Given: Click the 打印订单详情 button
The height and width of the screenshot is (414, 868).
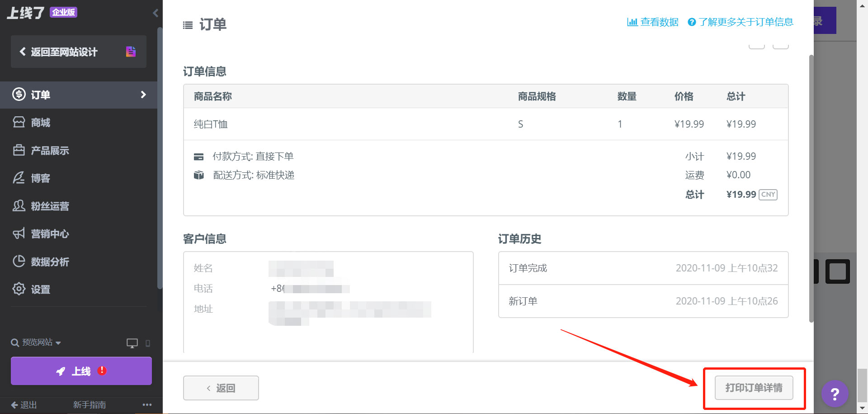Looking at the screenshot, I should (x=754, y=388).
